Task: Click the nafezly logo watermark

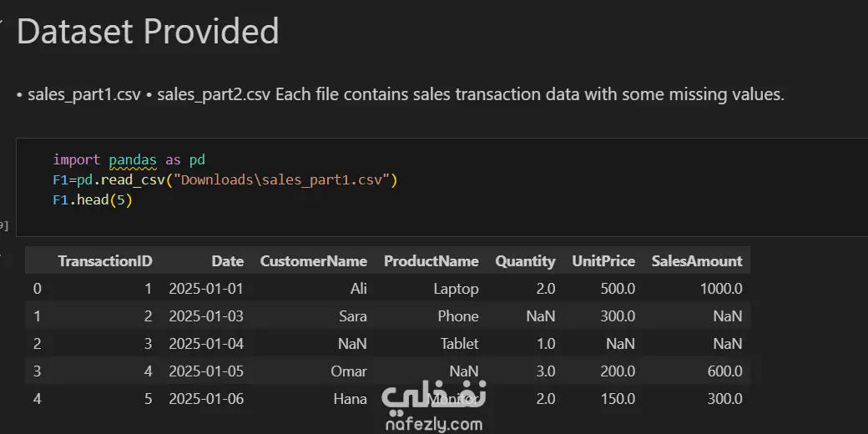Action: point(434,398)
